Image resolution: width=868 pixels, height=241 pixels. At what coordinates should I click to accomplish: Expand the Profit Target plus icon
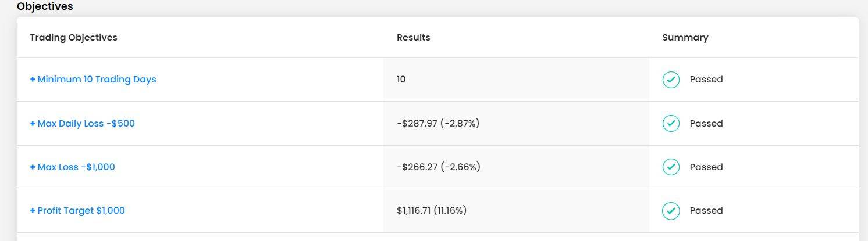click(33, 211)
